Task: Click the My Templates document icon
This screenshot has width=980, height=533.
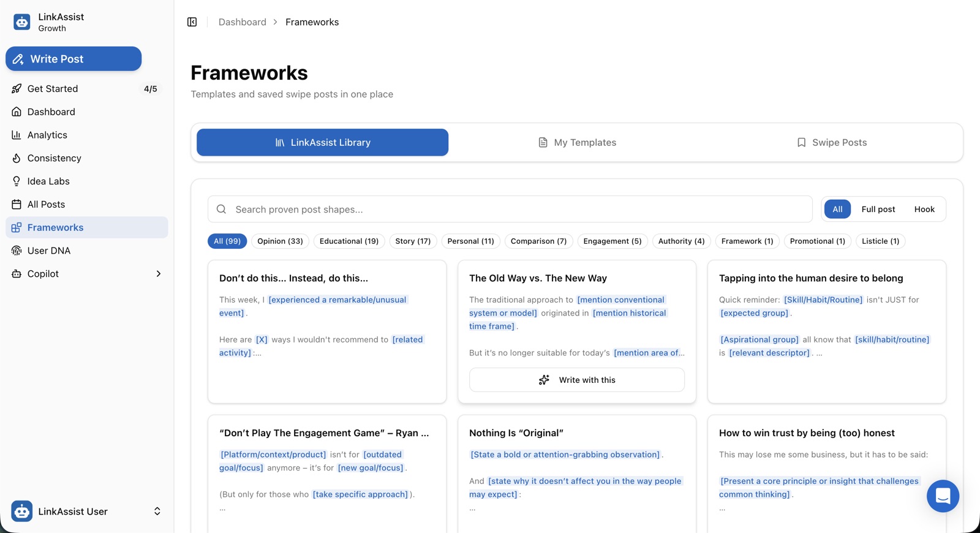Action: (543, 142)
